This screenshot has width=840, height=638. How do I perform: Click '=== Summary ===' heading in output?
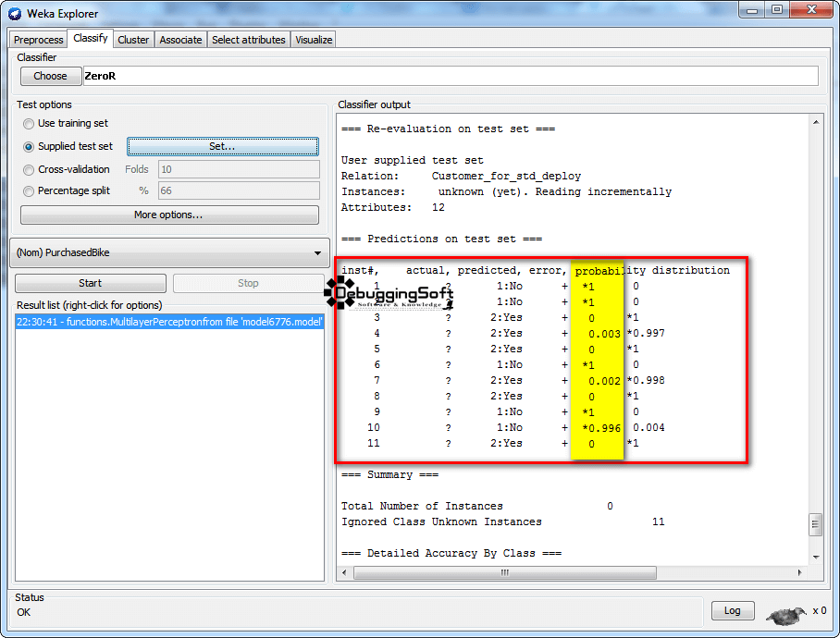pyautogui.click(x=390, y=474)
